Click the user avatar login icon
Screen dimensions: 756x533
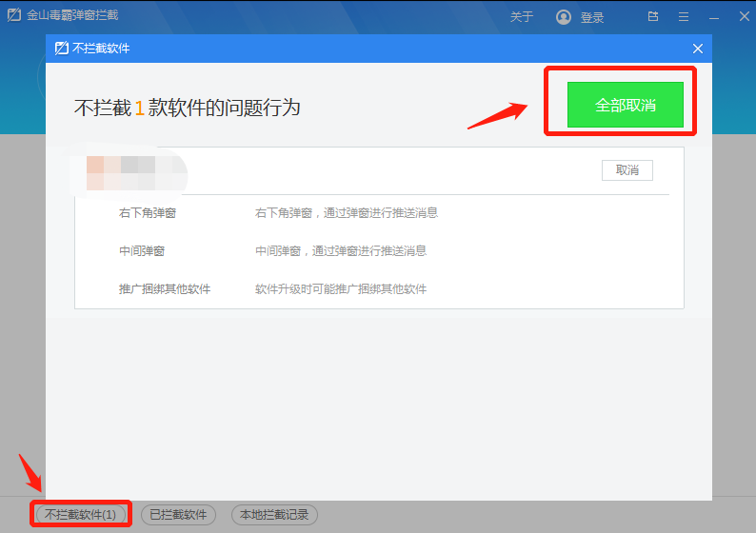[564, 17]
